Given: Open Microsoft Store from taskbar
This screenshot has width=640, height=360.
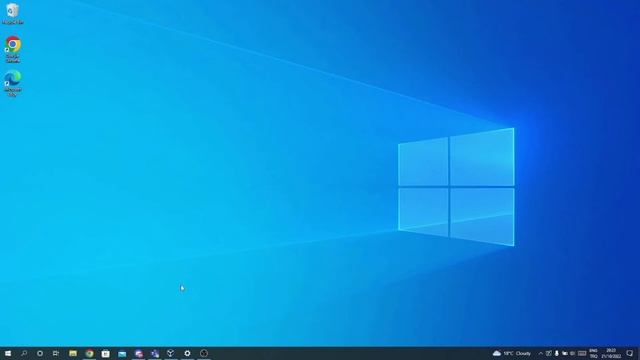Looking at the screenshot, I should pos(105,353).
